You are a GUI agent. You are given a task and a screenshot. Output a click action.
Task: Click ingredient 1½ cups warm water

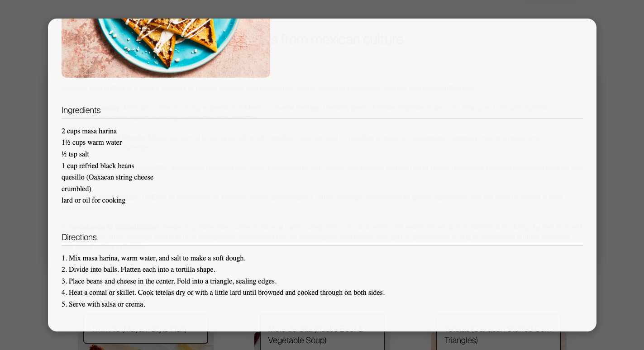click(x=92, y=142)
